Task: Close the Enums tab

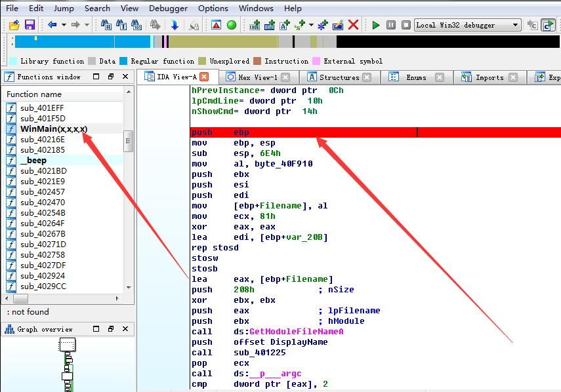Action: click(x=440, y=77)
